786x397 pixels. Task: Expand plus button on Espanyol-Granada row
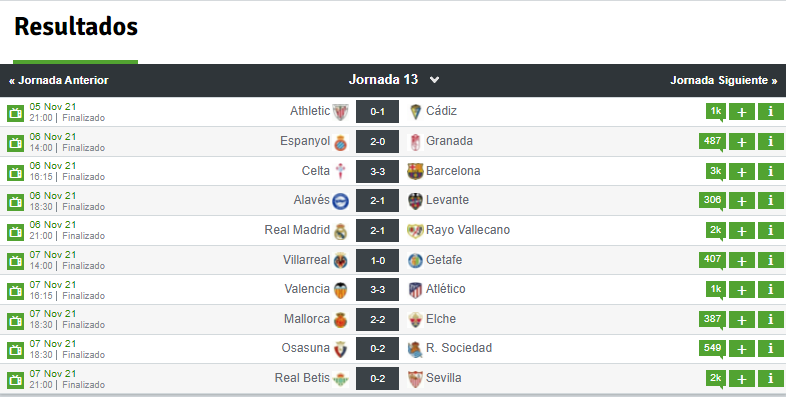(742, 142)
